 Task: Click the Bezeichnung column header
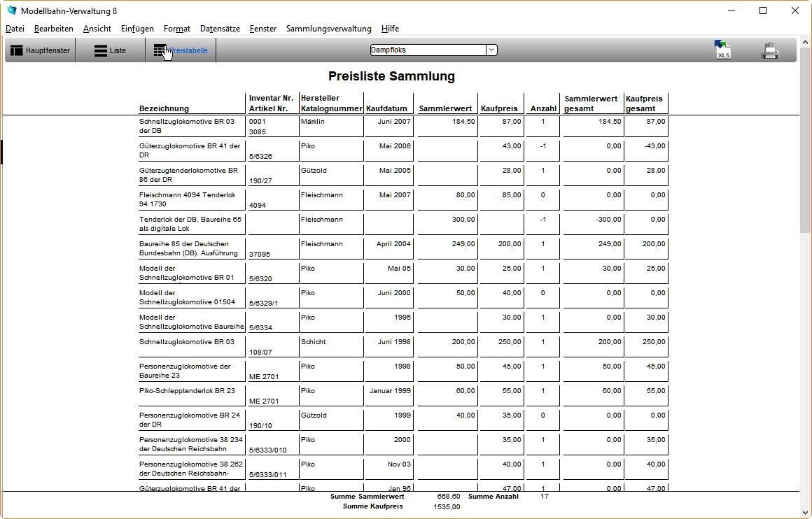[x=164, y=108]
